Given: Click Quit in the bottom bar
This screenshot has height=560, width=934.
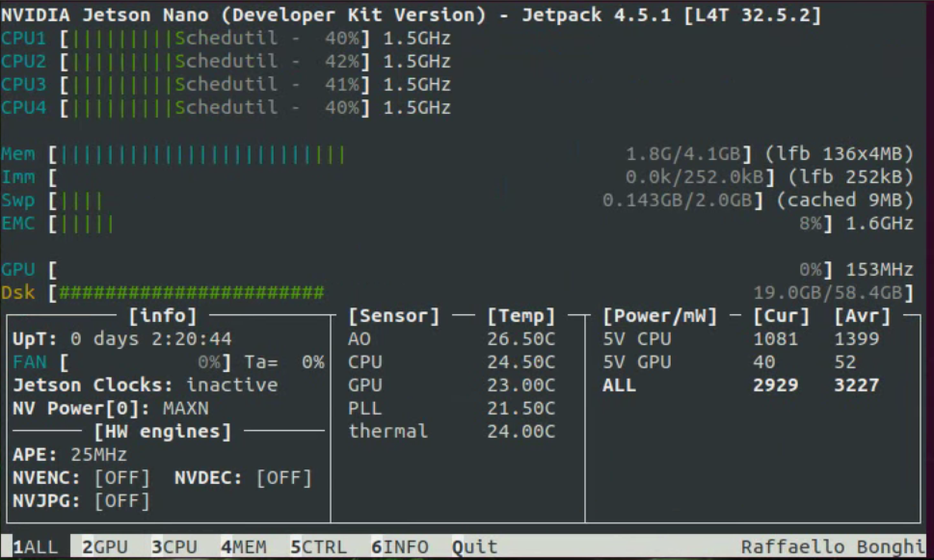Looking at the screenshot, I should (x=475, y=547).
